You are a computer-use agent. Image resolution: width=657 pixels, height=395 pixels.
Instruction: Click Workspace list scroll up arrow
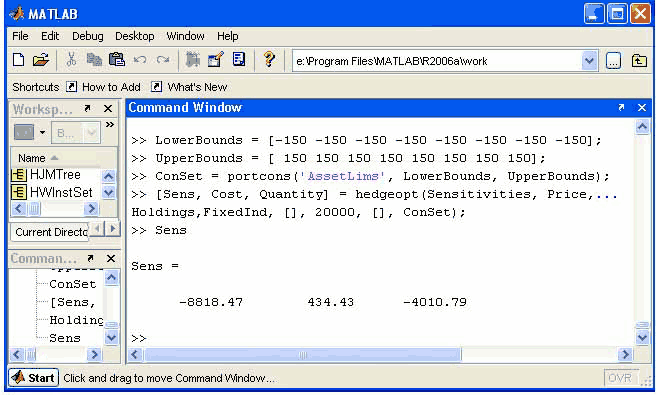pos(108,176)
